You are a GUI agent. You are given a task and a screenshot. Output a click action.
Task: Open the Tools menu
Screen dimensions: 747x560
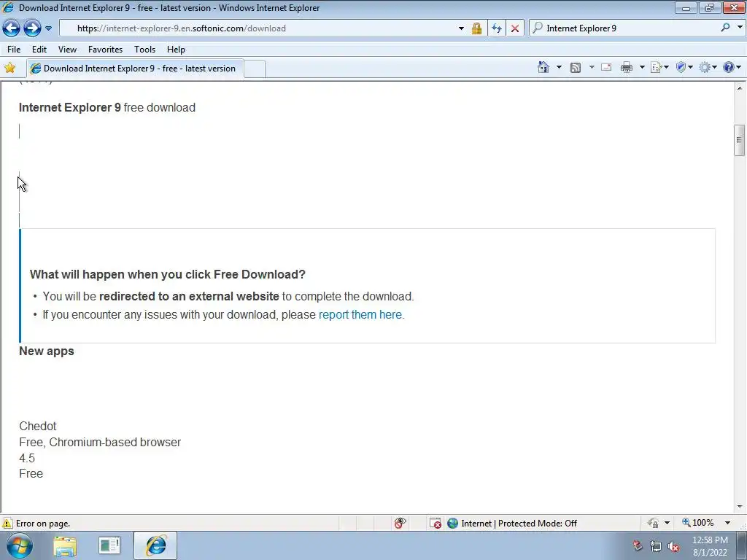[x=145, y=50]
